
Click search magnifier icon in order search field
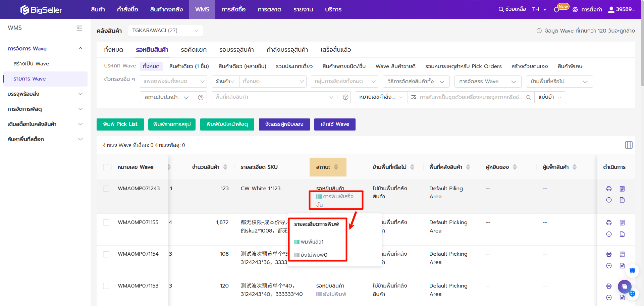point(528,97)
